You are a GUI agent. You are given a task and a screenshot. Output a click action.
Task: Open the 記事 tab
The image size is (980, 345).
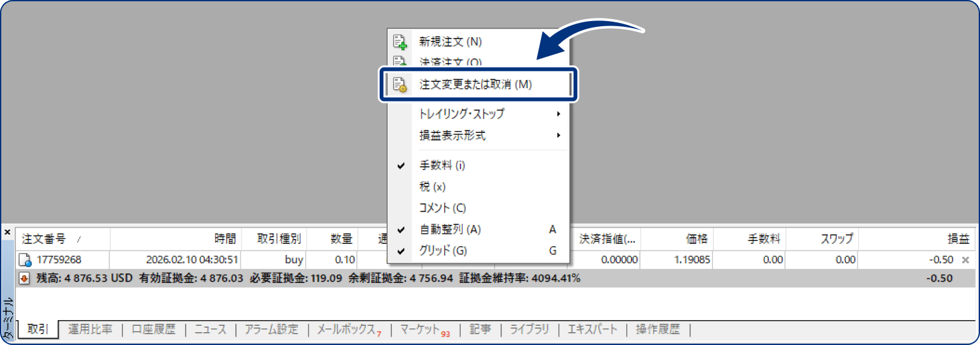click(480, 330)
